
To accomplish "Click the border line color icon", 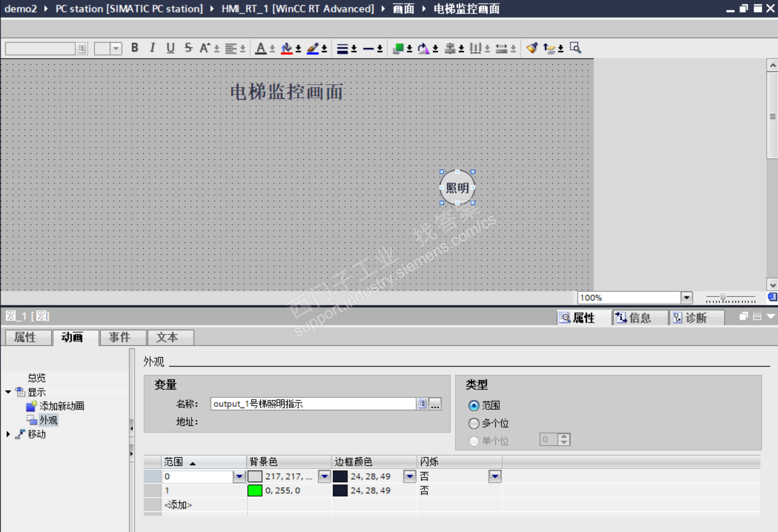I will [x=314, y=49].
